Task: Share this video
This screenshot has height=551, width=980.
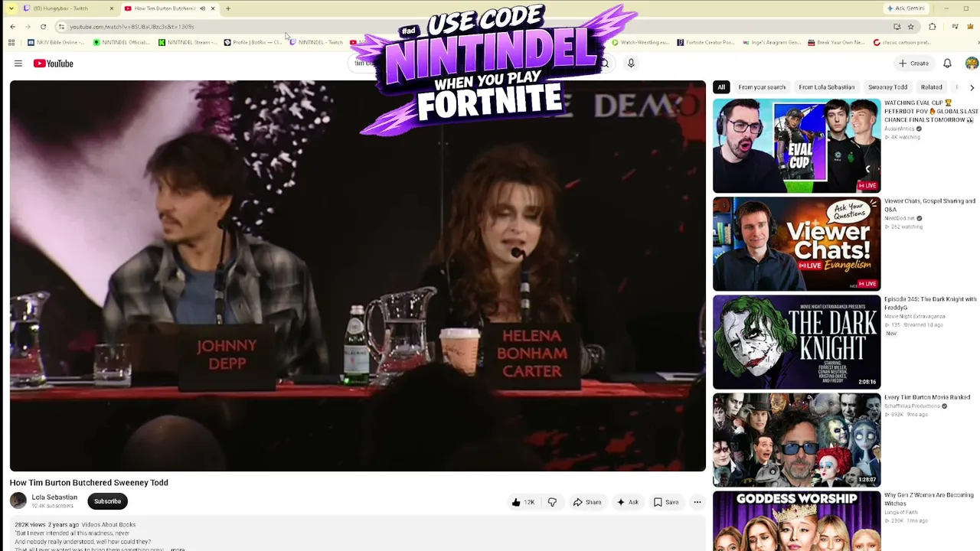Action: [587, 502]
